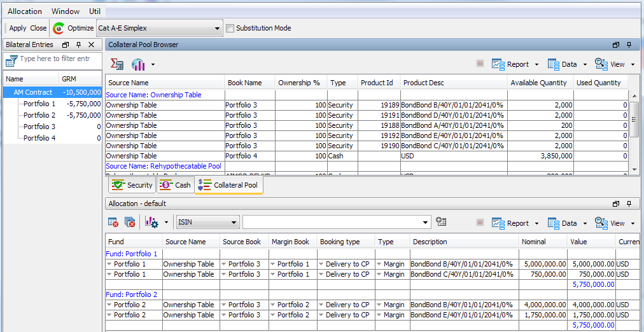Sort by Ownership % column header
The image size is (644, 332).
[301, 83]
